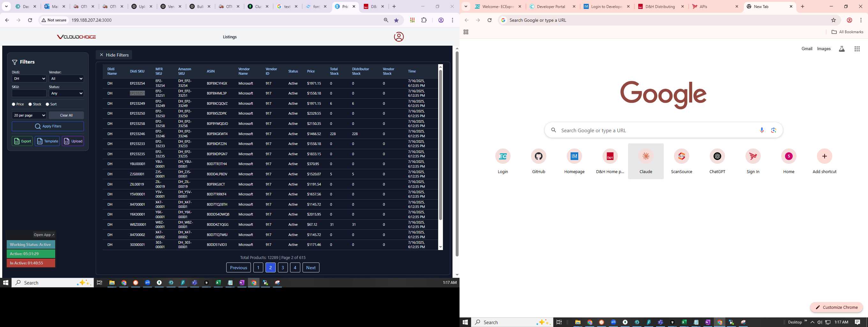Open the Status dropdown showing Any
868x327 pixels.
click(66, 93)
